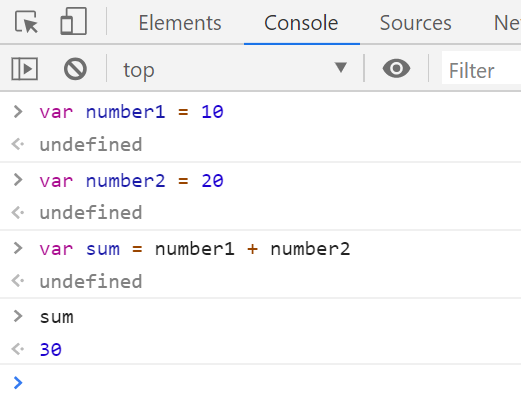This screenshot has width=521, height=419.
Task: Activate the inspect element picker icon
Action: 26,22
